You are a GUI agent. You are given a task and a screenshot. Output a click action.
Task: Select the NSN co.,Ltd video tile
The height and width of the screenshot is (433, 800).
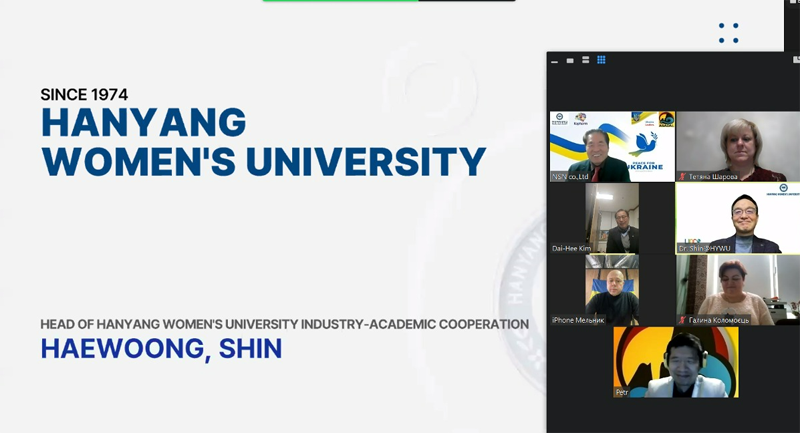click(x=611, y=146)
